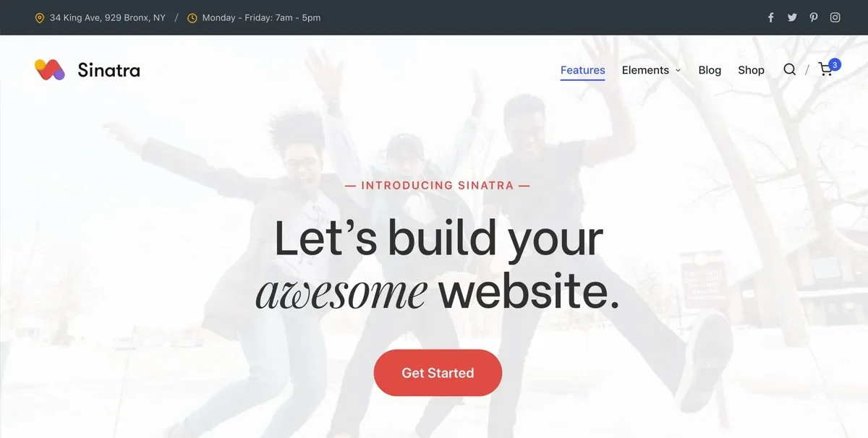Open the Pinterest social icon
The height and width of the screenshot is (438, 868).
pos(814,17)
